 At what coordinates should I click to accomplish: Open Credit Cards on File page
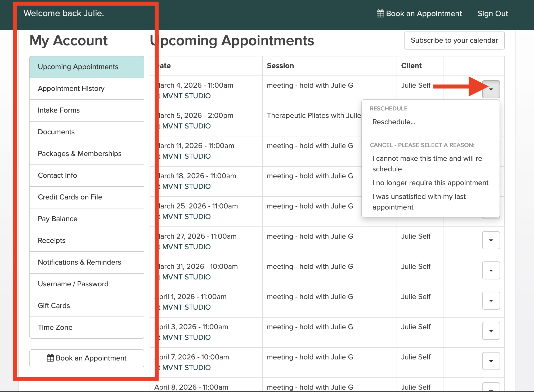(70, 197)
